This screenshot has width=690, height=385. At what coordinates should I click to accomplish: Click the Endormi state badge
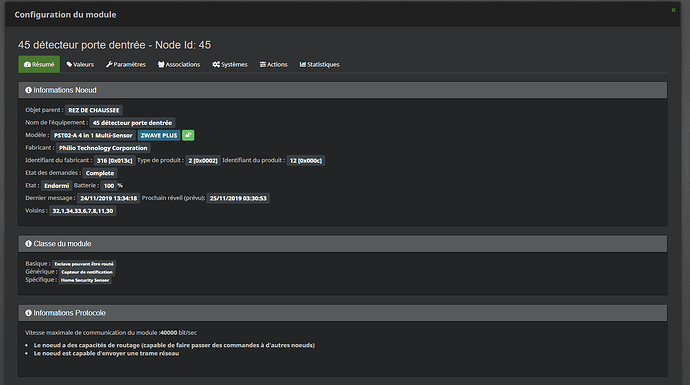57,185
